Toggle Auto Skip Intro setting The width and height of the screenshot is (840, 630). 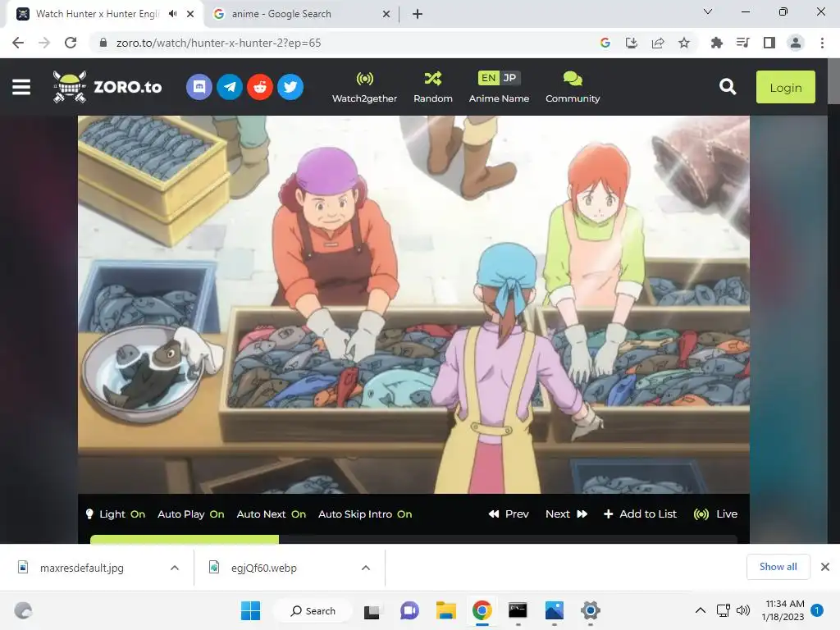365,514
